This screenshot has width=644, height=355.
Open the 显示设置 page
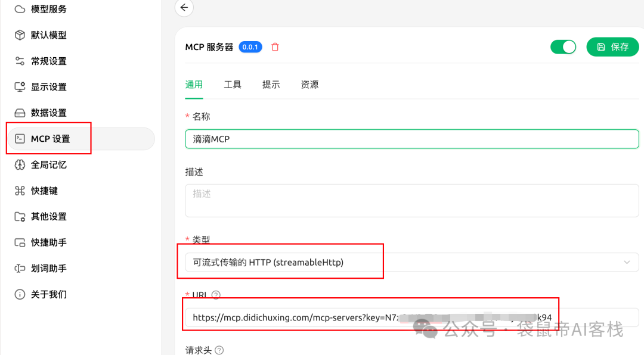[x=80, y=86]
